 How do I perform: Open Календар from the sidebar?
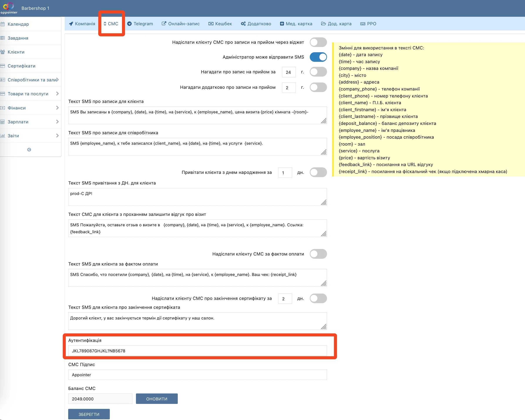click(x=30, y=24)
